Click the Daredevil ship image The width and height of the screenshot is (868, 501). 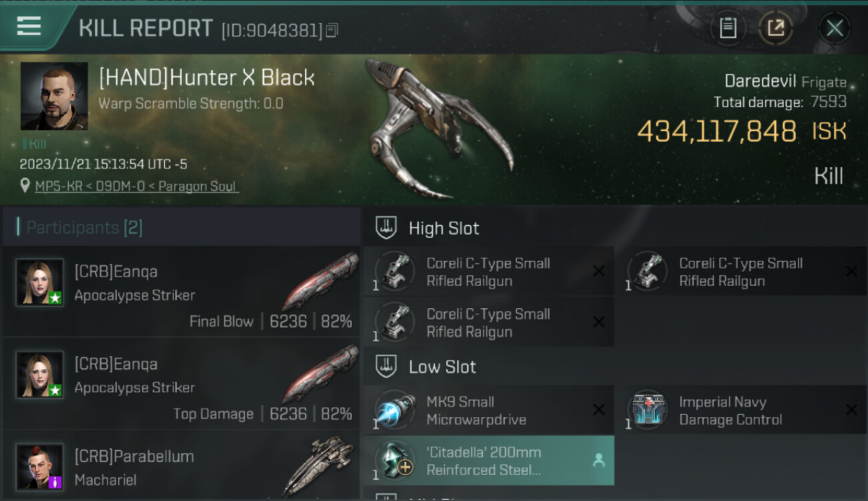point(437,128)
